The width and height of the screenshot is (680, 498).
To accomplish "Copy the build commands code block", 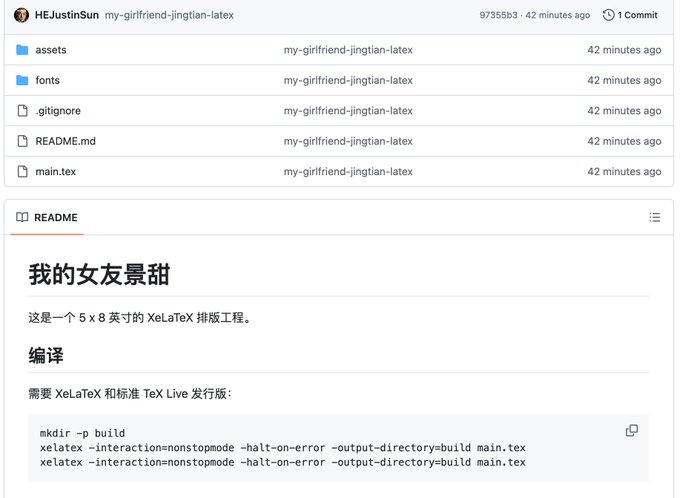I will coord(631,430).
